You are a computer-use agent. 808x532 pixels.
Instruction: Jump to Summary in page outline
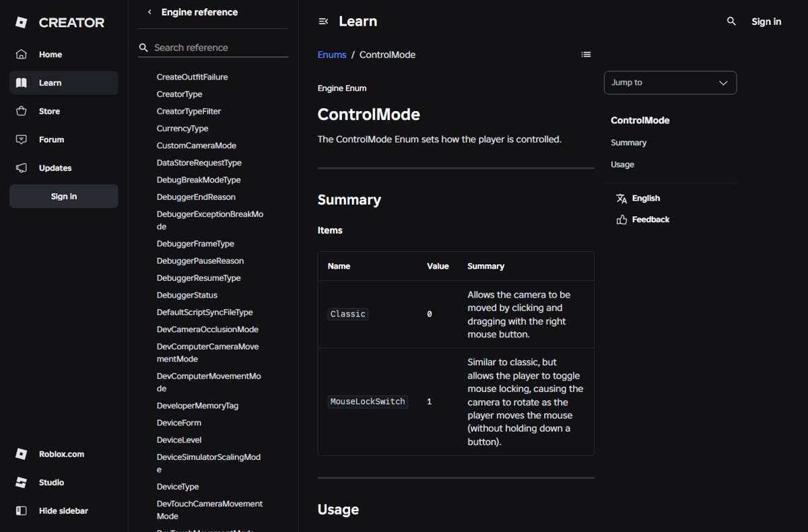coord(628,143)
